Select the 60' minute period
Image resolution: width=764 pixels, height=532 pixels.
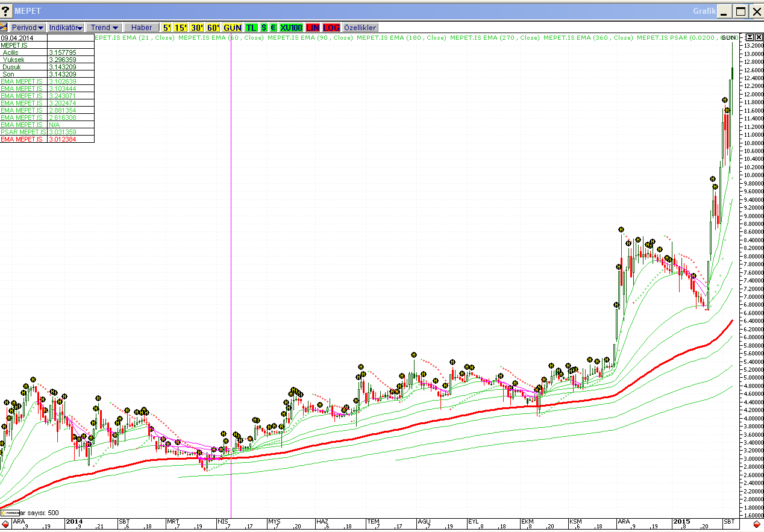(213, 28)
